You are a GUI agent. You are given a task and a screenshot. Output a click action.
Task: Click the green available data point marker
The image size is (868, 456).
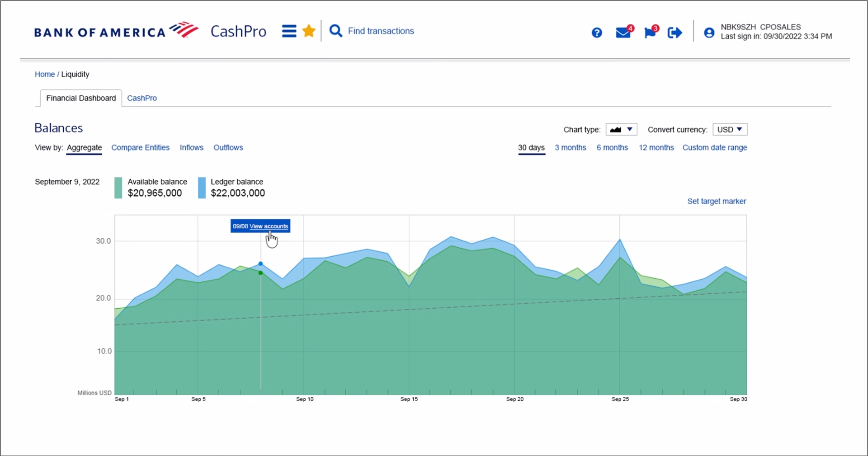(x=260, y=273)
